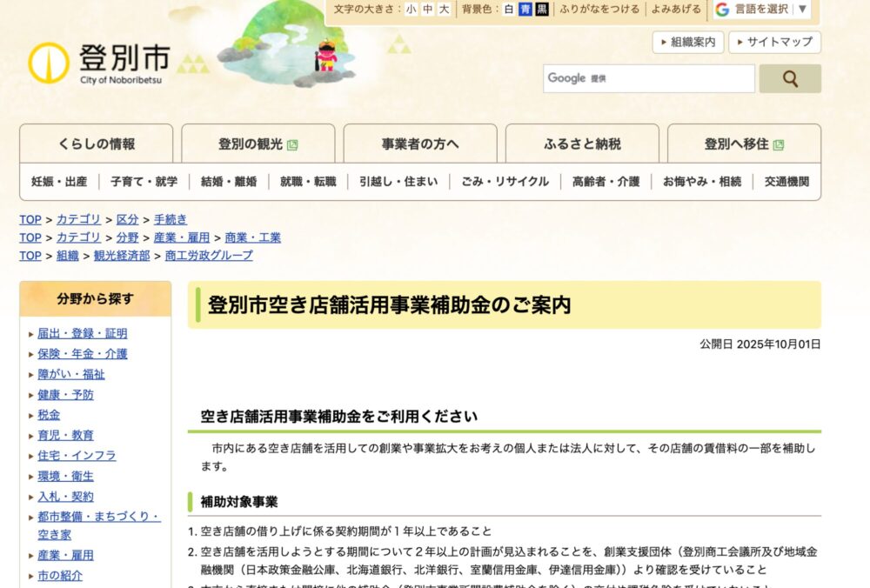Click the Google G icon in language selector
Viewport: 870px width, 588px height.
coord(722,10)
